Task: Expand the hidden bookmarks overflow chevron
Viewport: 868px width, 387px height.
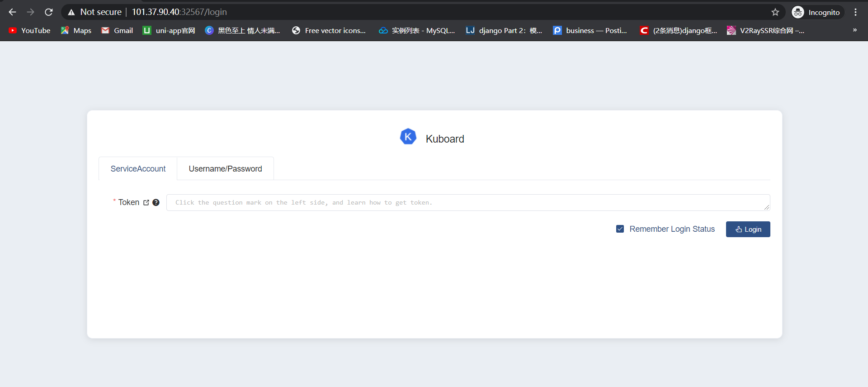Action: tap(854, 30)
